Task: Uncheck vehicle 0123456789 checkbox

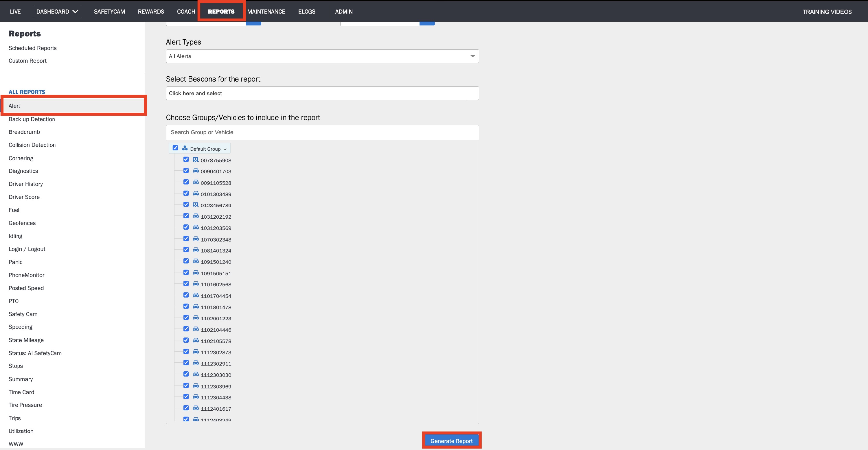Action: pyautogui.click(x=186, y=204)
